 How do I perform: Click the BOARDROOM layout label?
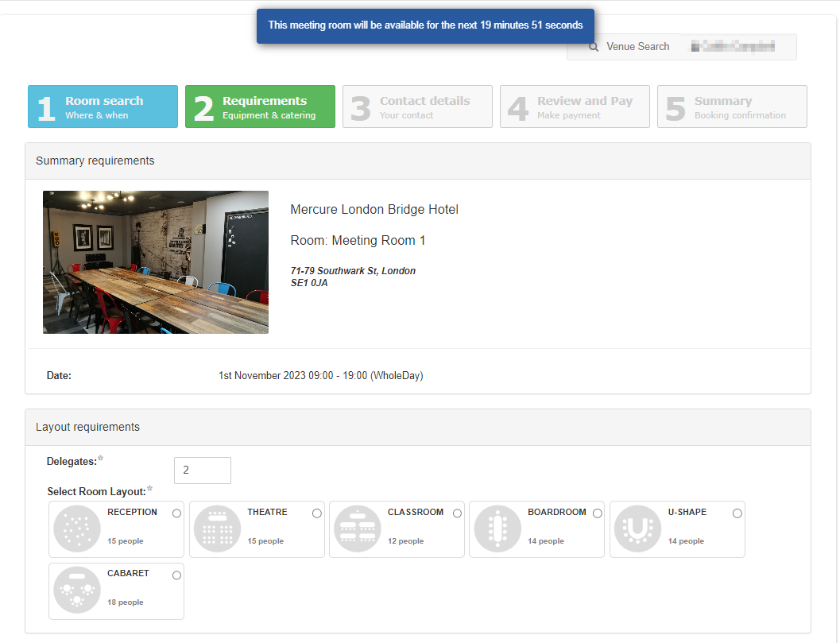tap(557, 513)
